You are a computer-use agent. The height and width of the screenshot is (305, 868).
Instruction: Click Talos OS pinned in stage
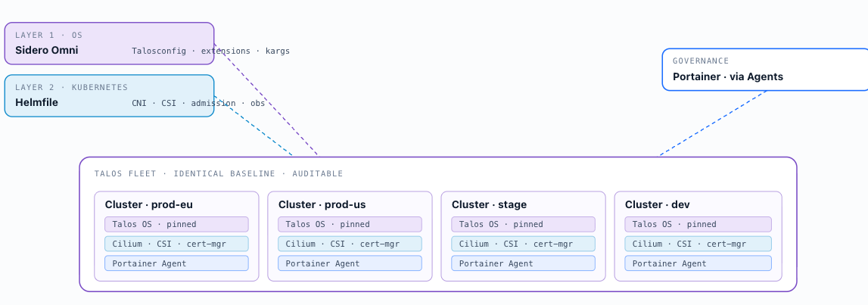(523, 224)
